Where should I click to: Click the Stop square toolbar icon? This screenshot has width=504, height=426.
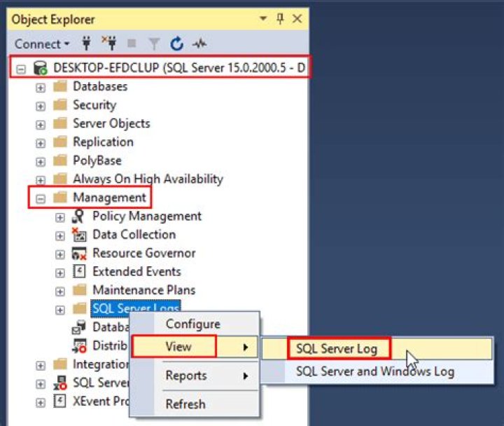(x=132, y=43)
